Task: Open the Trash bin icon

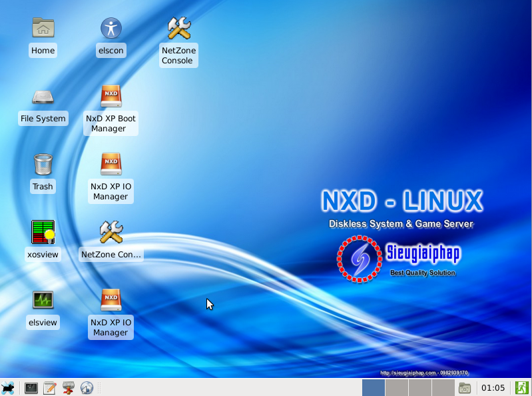Action: pos(43,164)
